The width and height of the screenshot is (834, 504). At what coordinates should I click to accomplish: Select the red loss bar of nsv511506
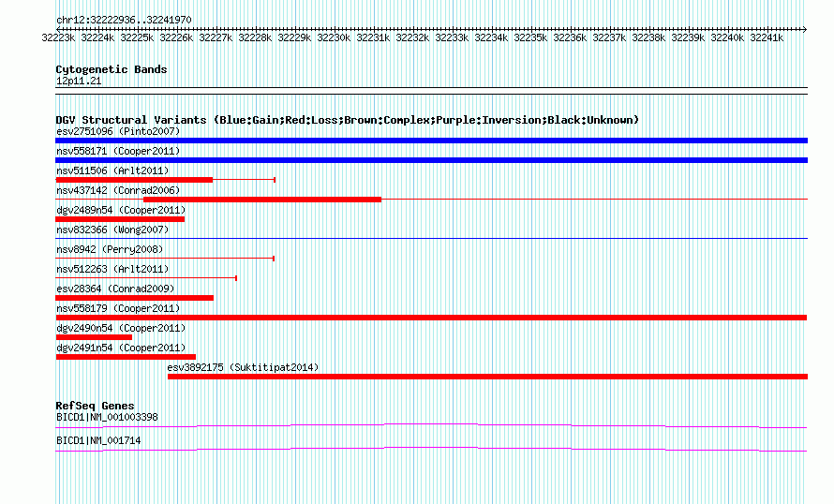pos(134,180)
